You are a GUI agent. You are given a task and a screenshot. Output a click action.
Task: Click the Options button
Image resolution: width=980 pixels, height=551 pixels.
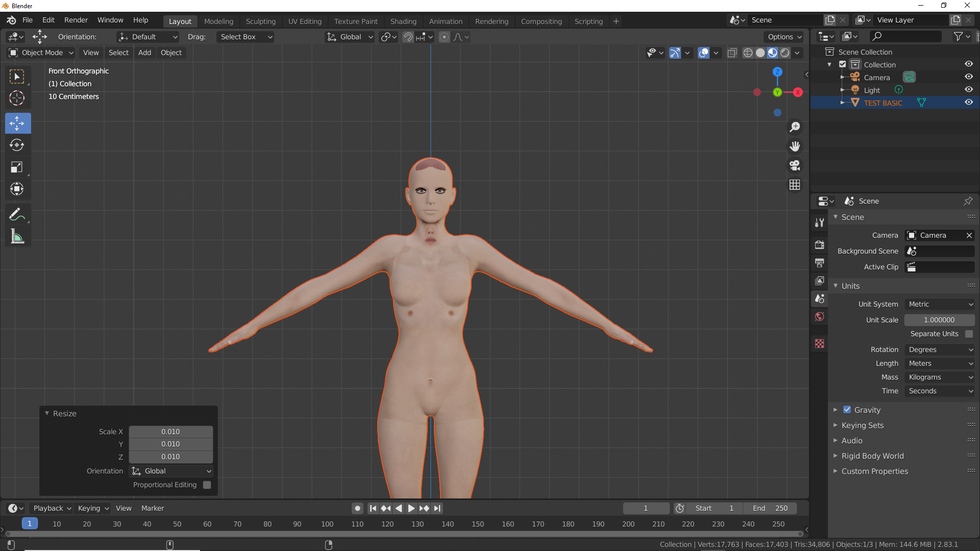[784, 37]
